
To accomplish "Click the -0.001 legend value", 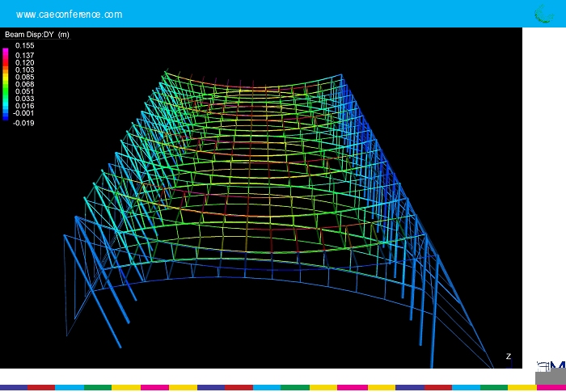I will pos(23,113).
